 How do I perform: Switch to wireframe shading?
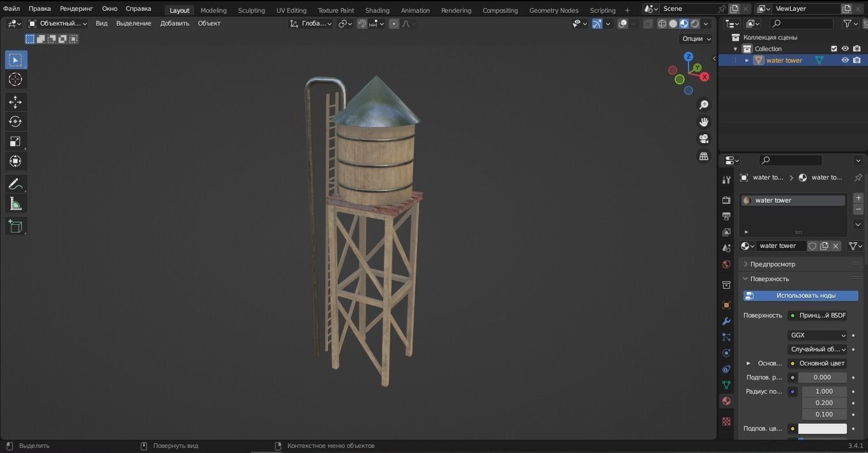point(662,24)
